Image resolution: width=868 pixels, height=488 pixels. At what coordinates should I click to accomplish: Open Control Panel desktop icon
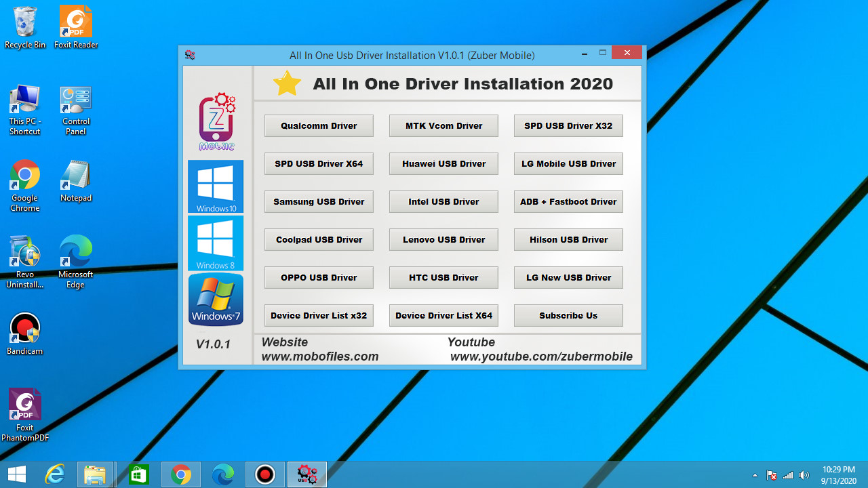[76, 110]
